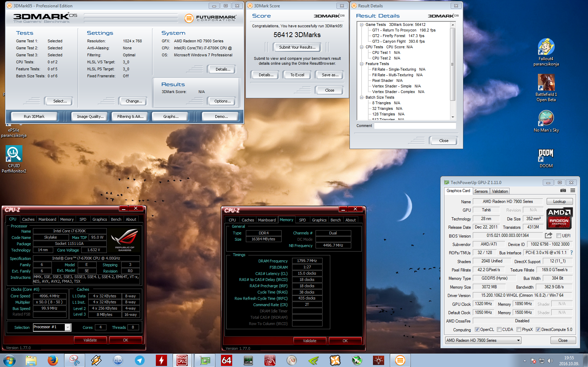Toggle the PhysX checkbox
This screenshot has width=588, height=367.
tap(519, 330)
